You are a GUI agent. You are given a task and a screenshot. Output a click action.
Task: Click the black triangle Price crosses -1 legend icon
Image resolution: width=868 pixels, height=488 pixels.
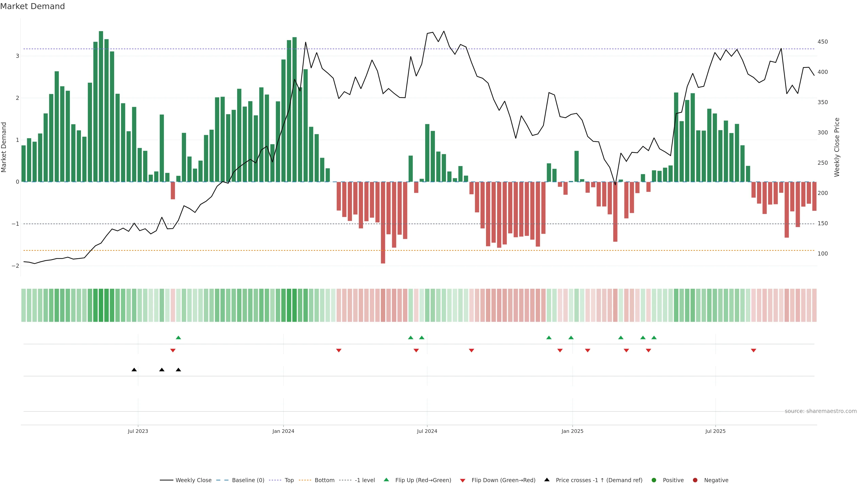[547, 480]
